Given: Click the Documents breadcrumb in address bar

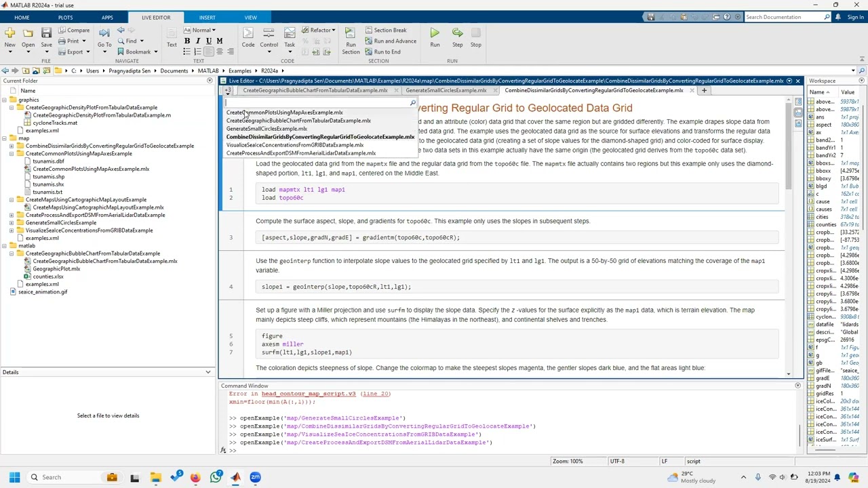Looking at the screenshot, I should point(174,70).
